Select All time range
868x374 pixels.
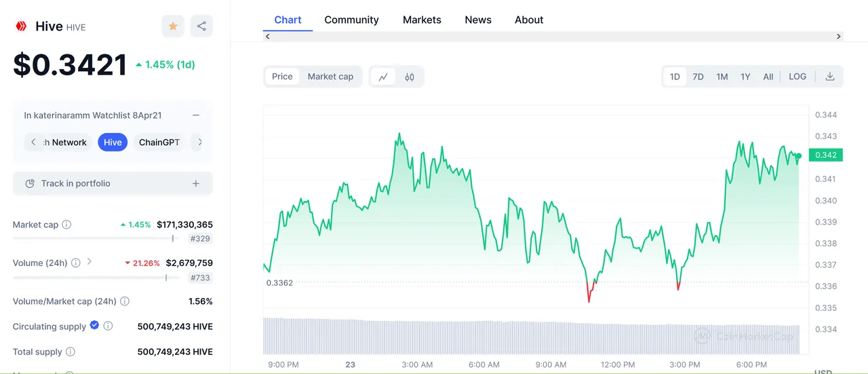pos(768,77)
